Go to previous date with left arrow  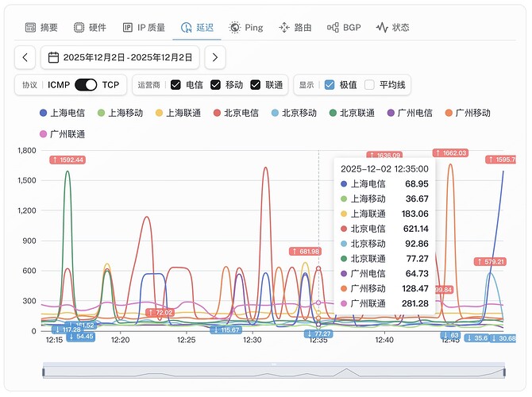tap(25, 57)
